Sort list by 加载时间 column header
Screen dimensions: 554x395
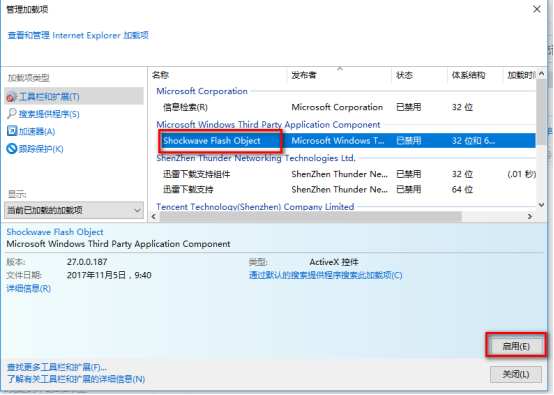point(521,75)
